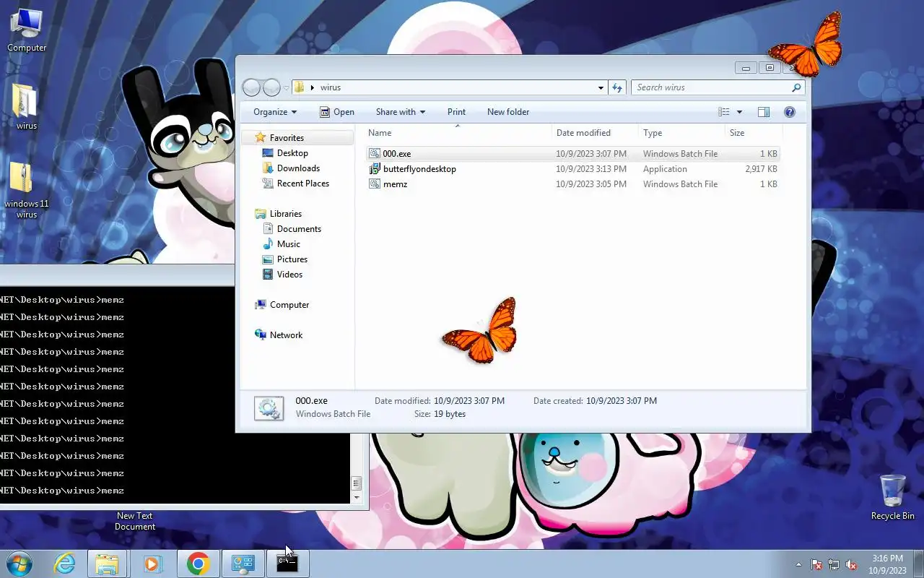This screenshot has width=924, height=578.
Task: Toggle the preview pane button
Action: pos(764,112)
